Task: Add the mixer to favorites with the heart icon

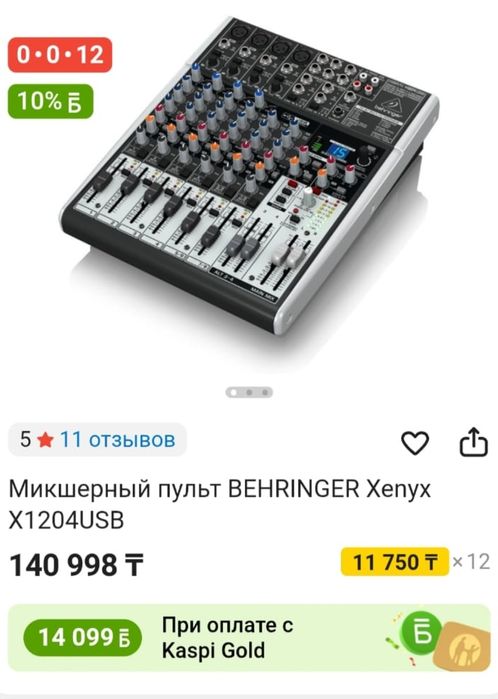Action: coord(415,442)
